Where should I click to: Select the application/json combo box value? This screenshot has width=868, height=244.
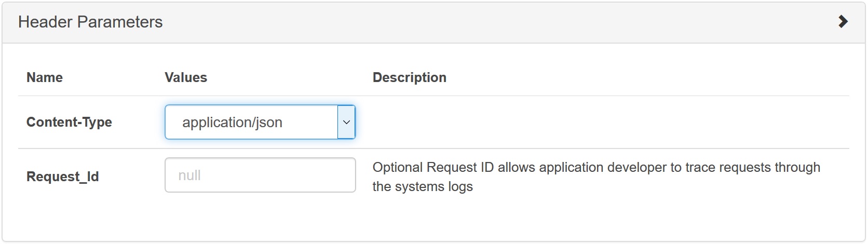click(260, 122)
